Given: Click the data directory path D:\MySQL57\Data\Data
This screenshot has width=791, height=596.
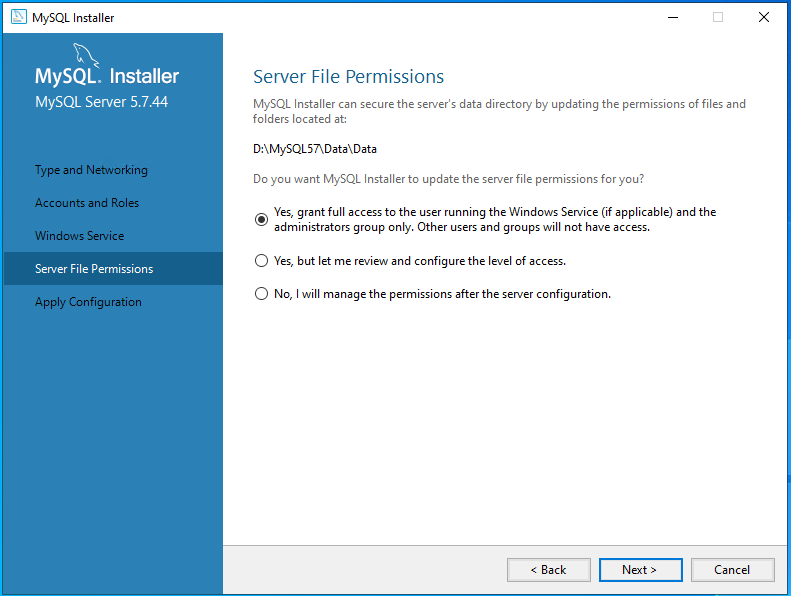Looking at the screenshot, I should (x=315, y=149).
